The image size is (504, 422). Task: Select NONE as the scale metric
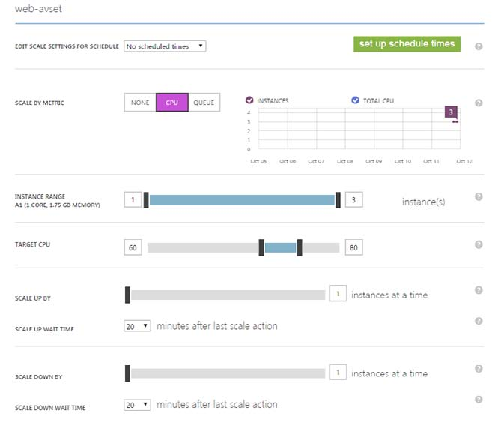click(x=140, y=103)
